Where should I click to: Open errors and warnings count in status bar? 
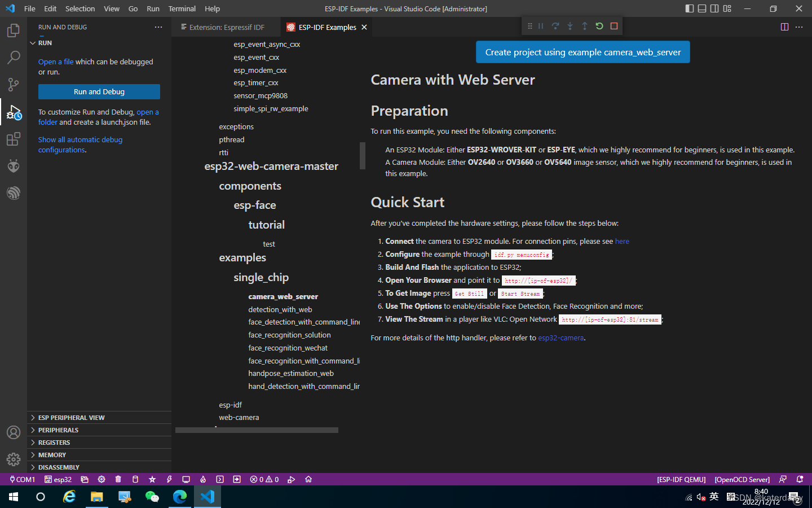pos(264,479)
